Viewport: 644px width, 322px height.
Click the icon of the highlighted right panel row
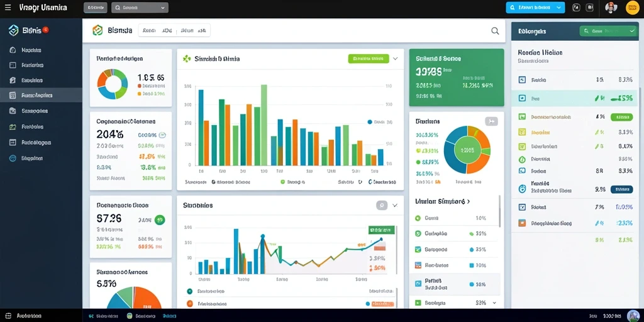(522, 99)
